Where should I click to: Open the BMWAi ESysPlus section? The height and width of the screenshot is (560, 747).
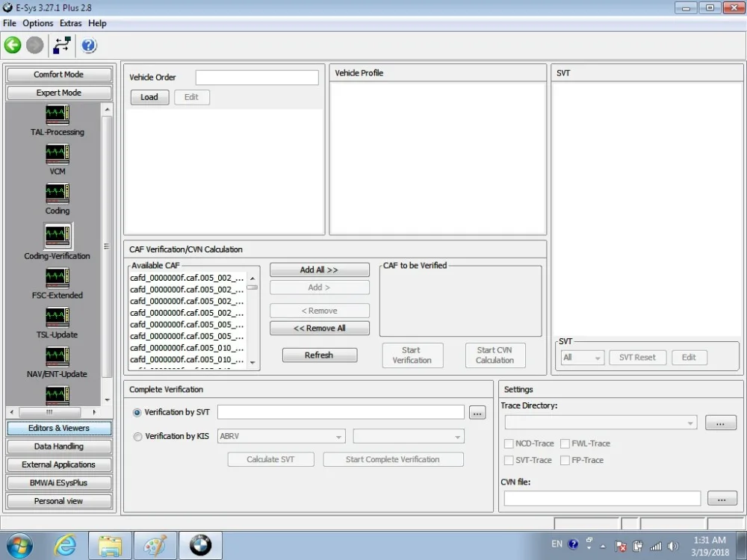[x=59, y=483]
